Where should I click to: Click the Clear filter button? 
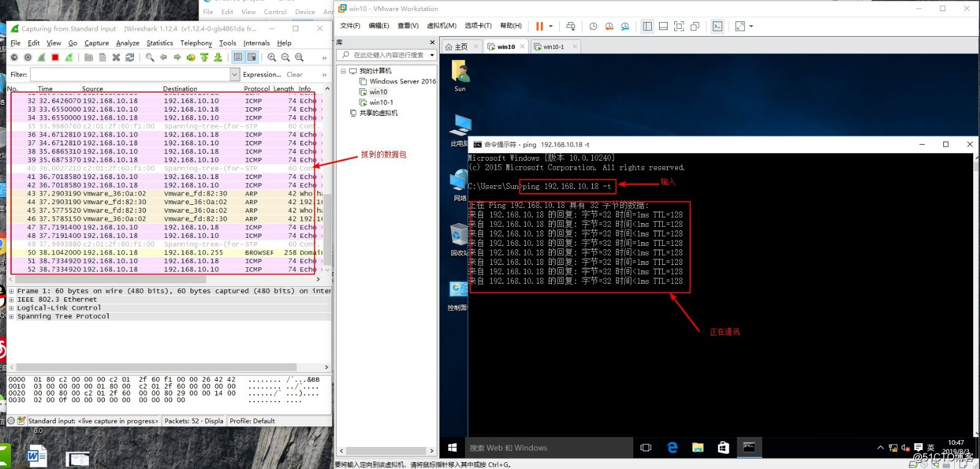point(295,74)
